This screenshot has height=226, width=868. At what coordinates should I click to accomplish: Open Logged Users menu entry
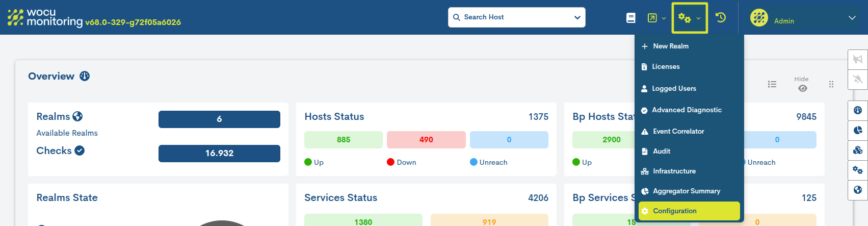(673, 88)
